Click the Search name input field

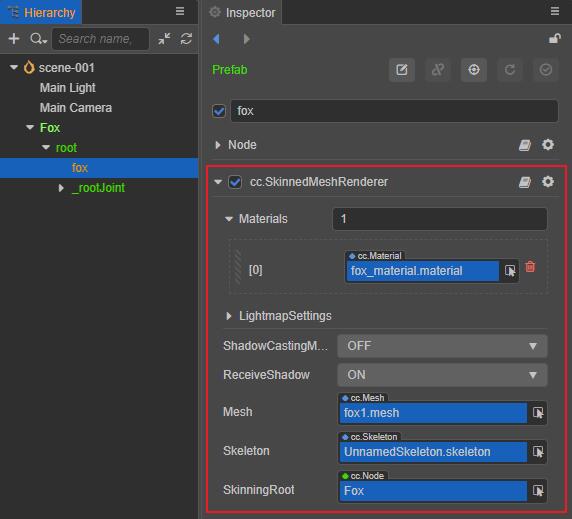coord(100,39)
